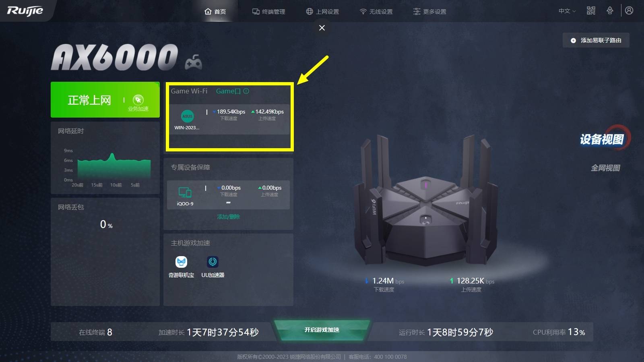Open 更多设置 menu
This screenshot has width=644, height=362.
coord(429,12)
